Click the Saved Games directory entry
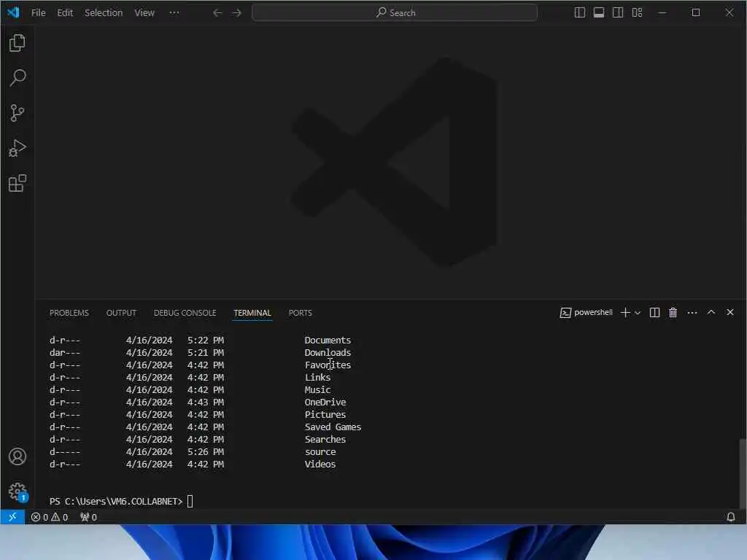 (x=333, y=427)
